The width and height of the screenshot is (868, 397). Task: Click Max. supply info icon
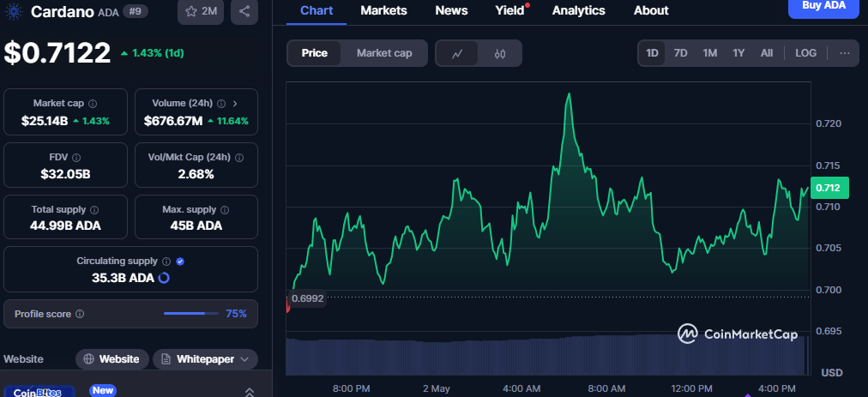[x=225, y=210]
